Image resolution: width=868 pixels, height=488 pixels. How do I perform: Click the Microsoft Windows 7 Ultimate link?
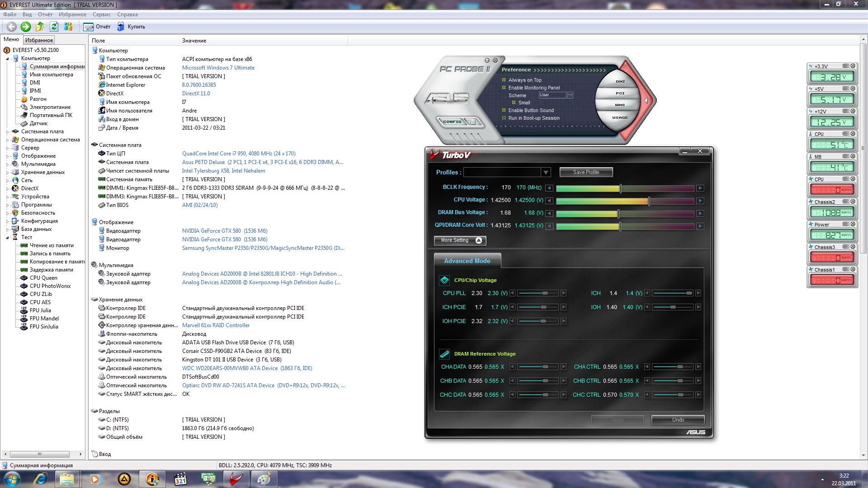(218, 68)
